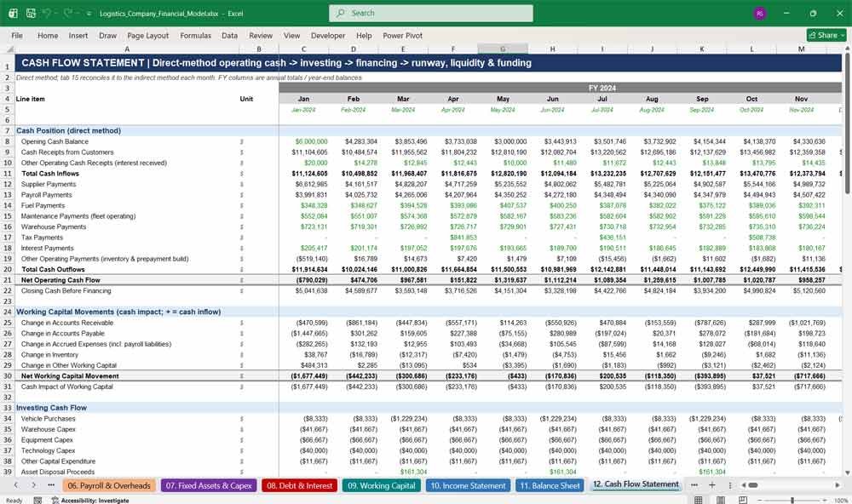Open Customize Quick Access Toolbar dropdown
Screen dimensions: 852x504
(89, 14)
